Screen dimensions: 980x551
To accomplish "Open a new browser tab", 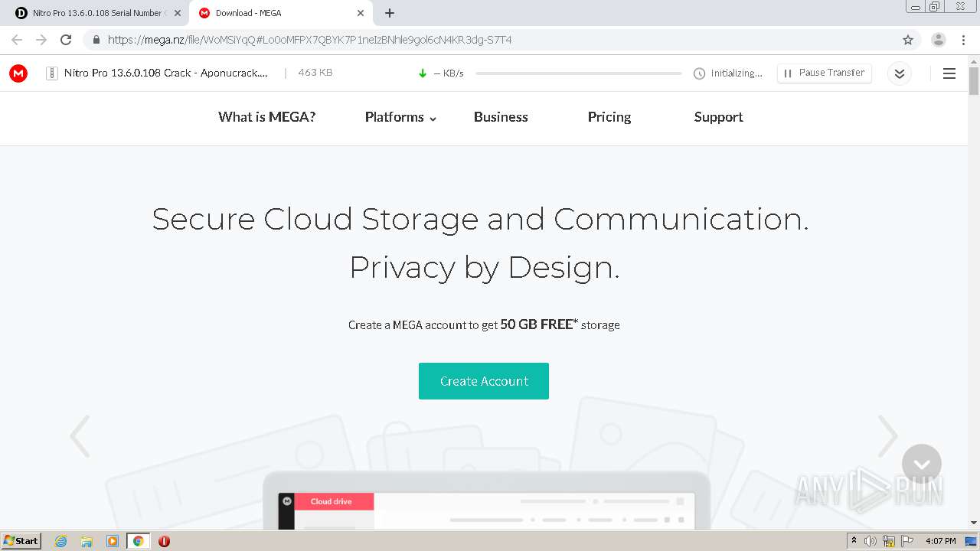I will (x=390, y=13).
